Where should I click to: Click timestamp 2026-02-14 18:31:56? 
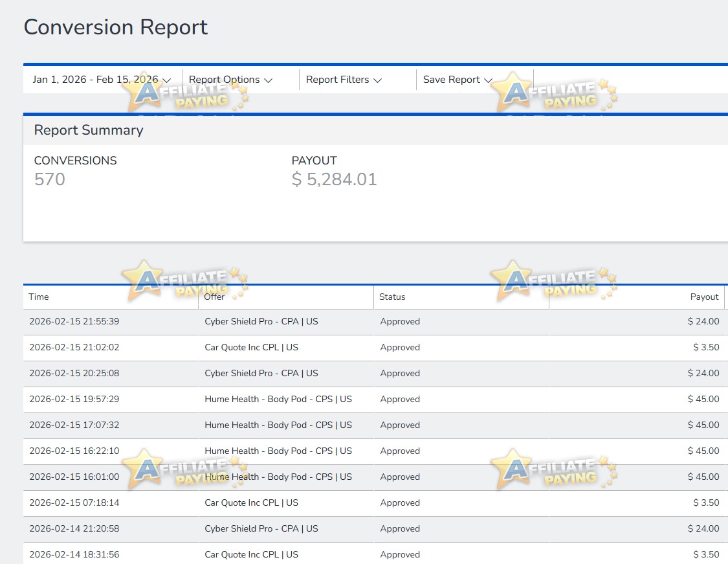(x=74, y=554)
